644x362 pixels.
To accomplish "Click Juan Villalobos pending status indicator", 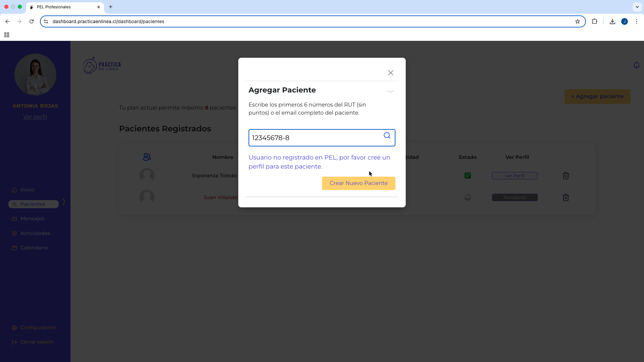I will coord(468,197).
